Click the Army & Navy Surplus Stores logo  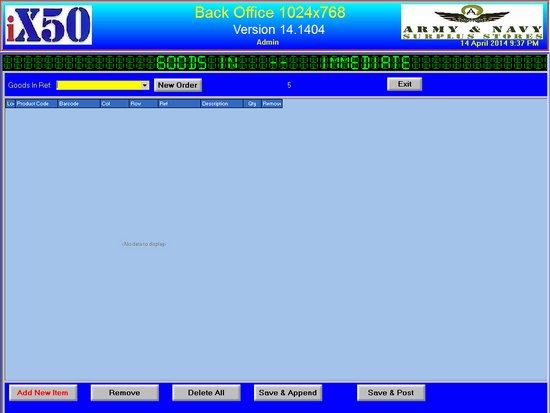click(x=472, y=22)
